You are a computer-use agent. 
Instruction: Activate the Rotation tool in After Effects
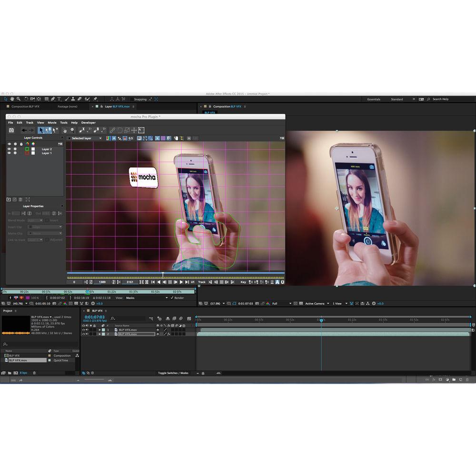click(26, 99)
